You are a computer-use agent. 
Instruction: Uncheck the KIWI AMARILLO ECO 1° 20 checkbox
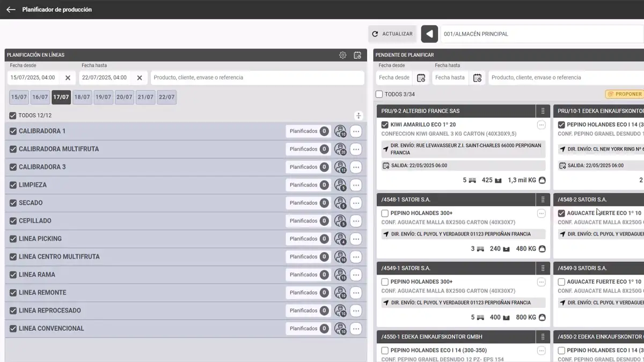coord(385,124)
